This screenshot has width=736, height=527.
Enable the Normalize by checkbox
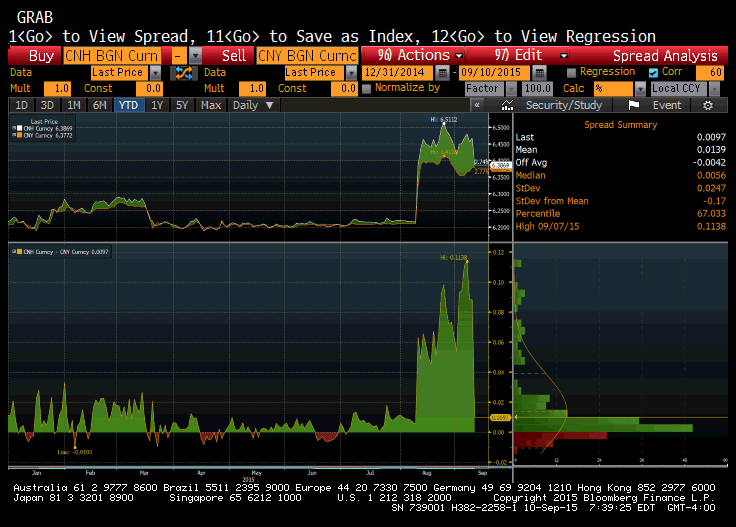tap(367, 88)
